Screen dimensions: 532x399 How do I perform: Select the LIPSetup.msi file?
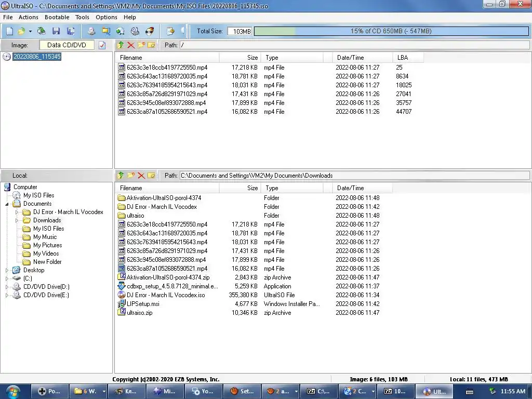pos(143,304)
